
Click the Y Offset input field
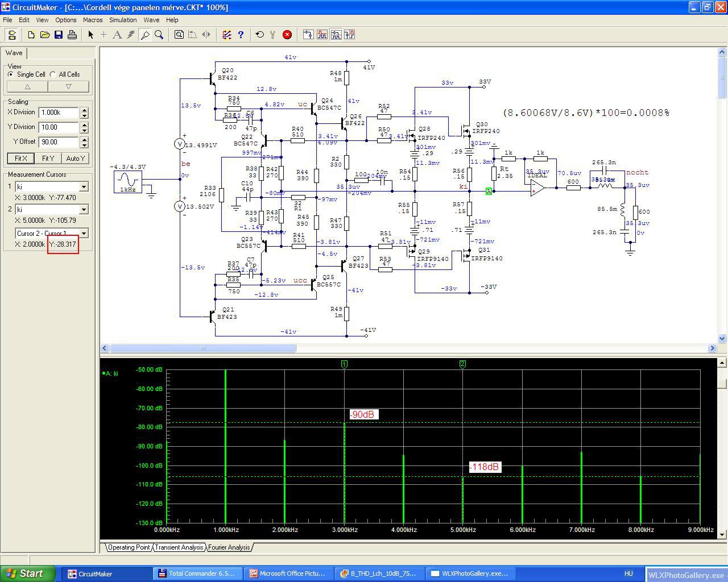pyautogui.click(x=59, y=142)
